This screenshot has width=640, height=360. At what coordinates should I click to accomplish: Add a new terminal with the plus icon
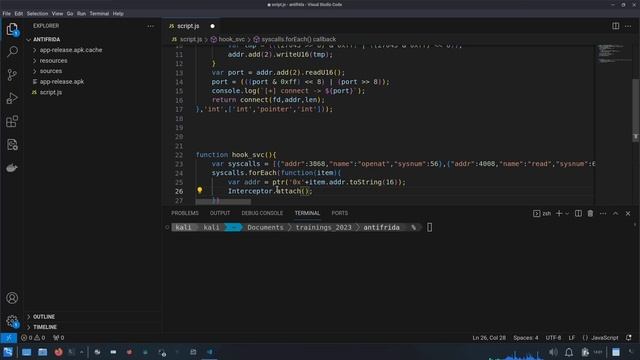[559, 213]
